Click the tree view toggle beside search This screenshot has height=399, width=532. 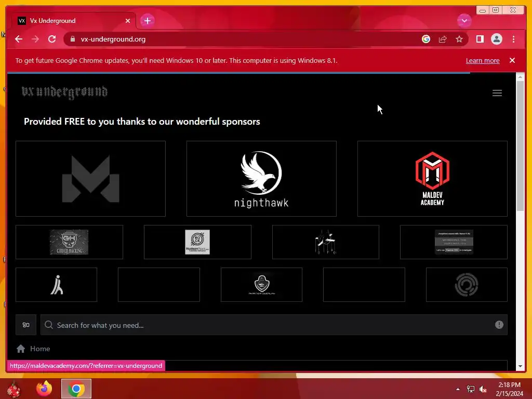point(26,325)
